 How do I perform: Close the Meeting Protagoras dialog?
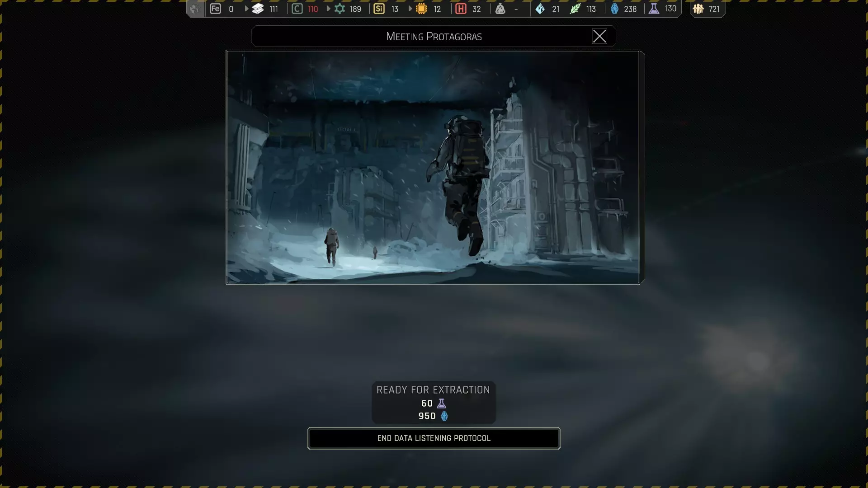(599, 36)
